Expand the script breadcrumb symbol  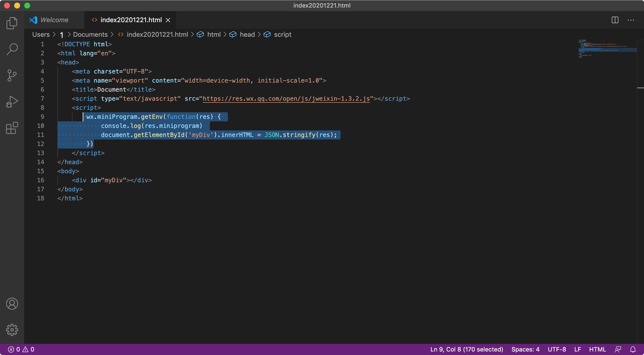282,34
